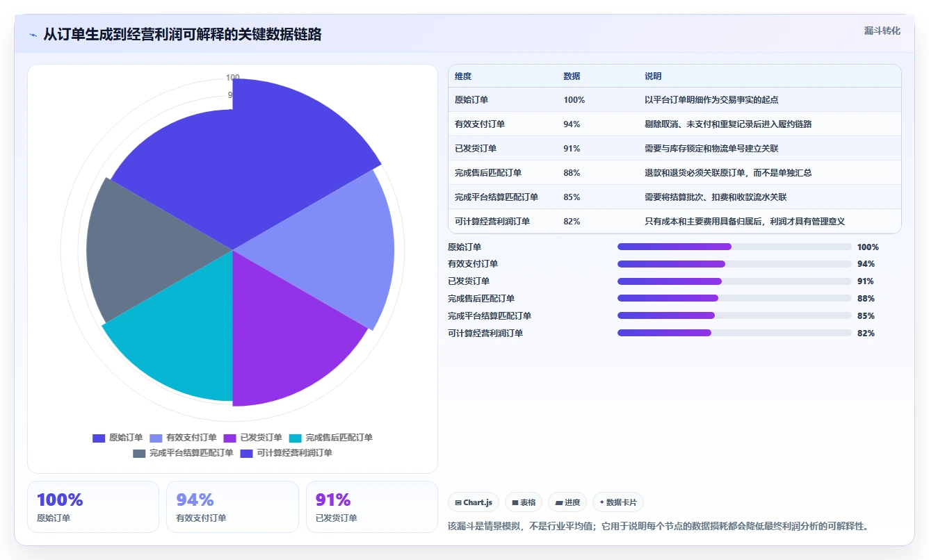The image size is (929, 560).
Task: Click the 82% value in table
Action: click(x=572, y=222)
